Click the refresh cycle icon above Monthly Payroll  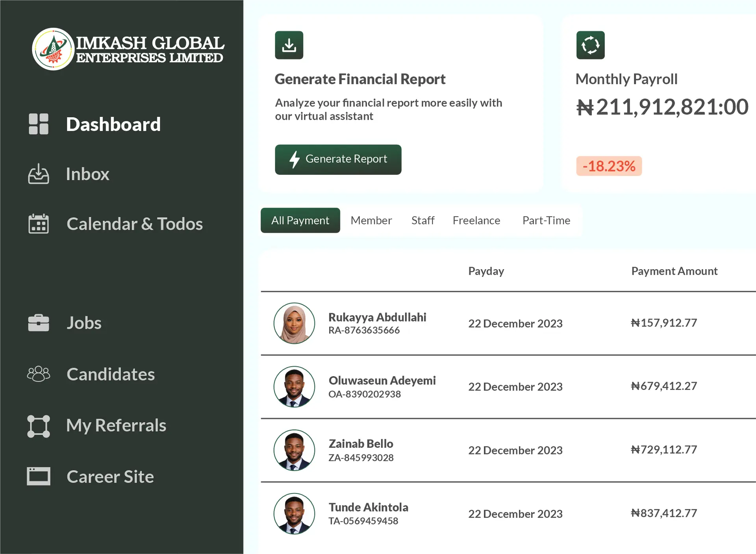(590, 45)
